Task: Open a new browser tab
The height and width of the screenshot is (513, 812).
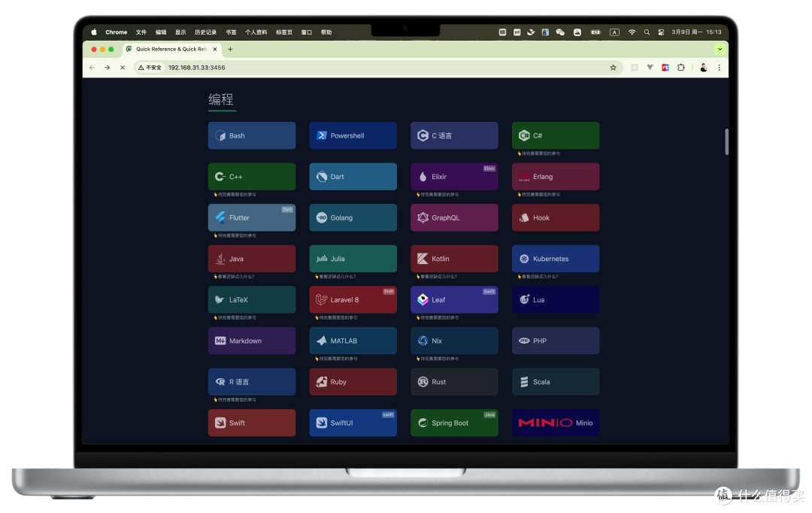Action: tap(231, 49)
